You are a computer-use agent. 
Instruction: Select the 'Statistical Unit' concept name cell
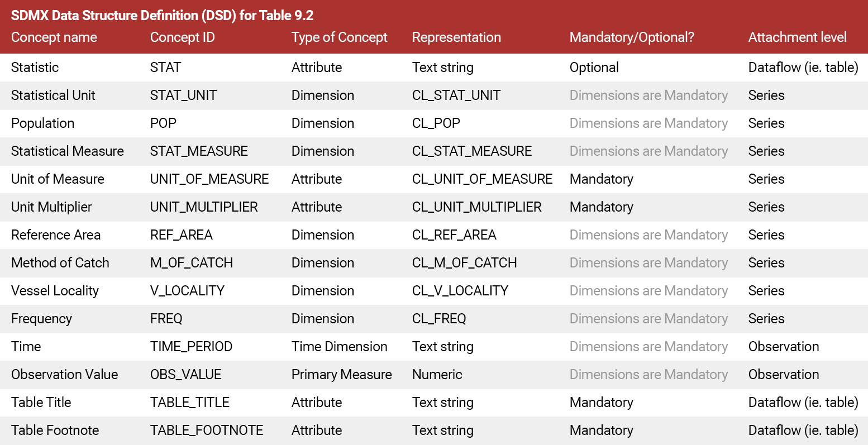click(x=53, y=95)
